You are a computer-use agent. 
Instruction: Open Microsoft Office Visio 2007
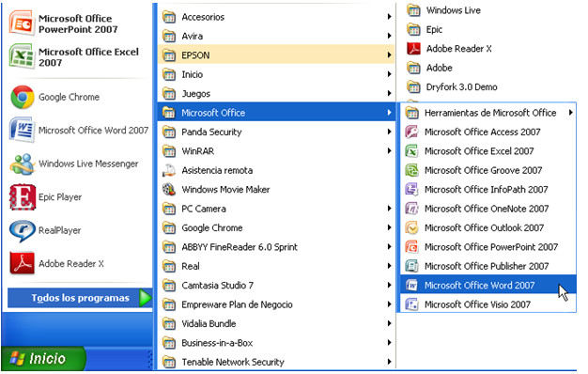487,304
